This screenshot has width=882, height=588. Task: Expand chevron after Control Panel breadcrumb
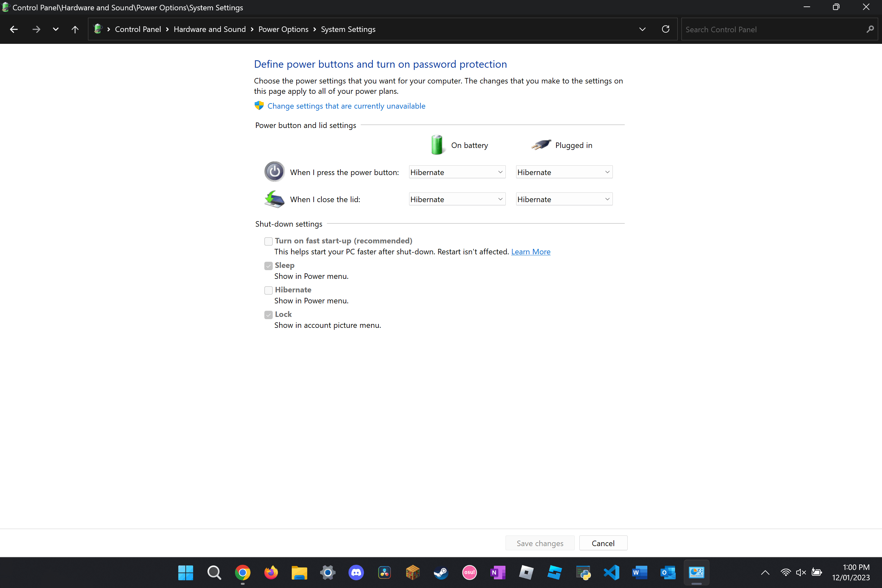click(x=167, y=29)
